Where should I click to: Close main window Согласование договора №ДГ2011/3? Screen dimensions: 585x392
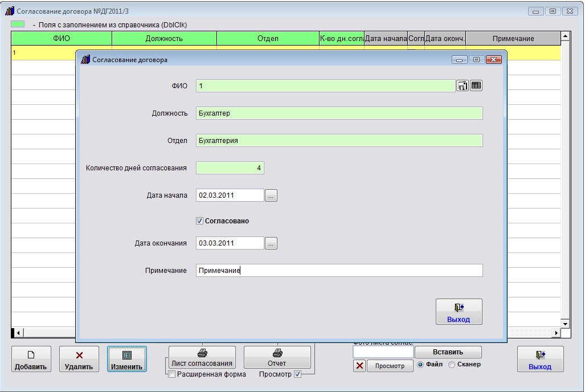point(570,11)
